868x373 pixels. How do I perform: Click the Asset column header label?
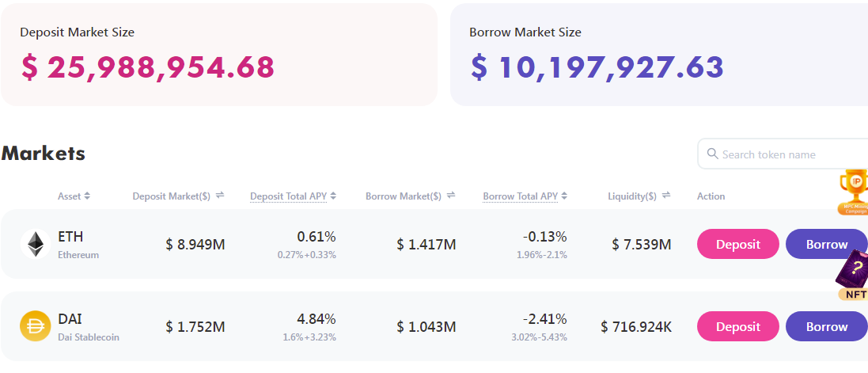point(69,196)
